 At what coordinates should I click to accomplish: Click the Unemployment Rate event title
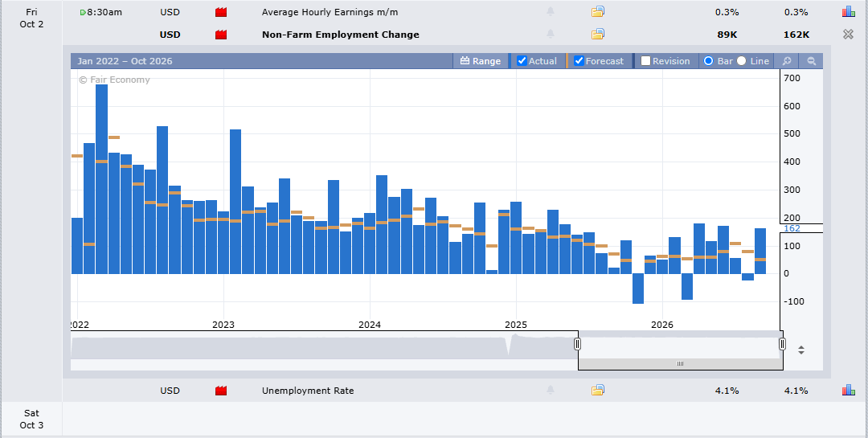[308, 390]
